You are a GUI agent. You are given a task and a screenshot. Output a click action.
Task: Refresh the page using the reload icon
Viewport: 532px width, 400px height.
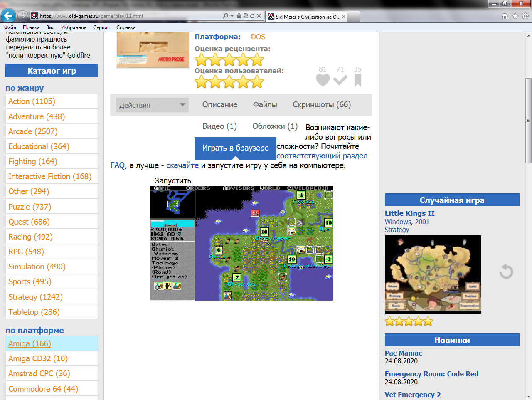[252, 16]
